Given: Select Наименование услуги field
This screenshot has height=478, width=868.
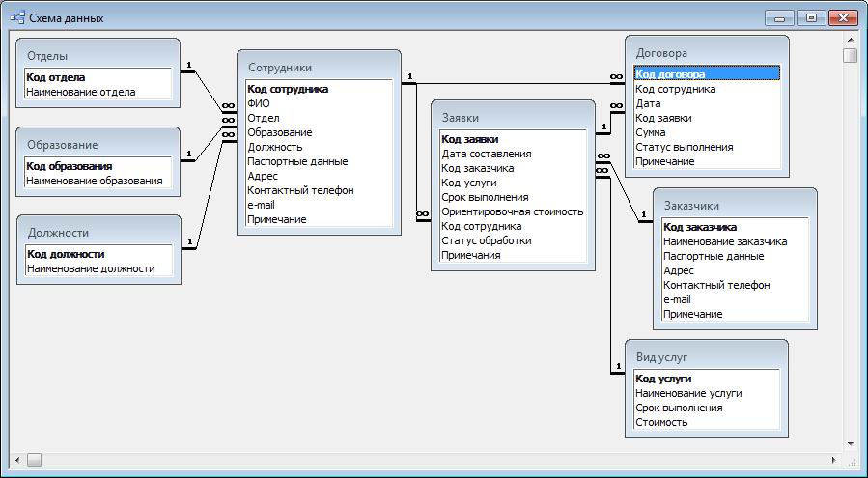Looking at the screenshot, I should pos(688,393).
